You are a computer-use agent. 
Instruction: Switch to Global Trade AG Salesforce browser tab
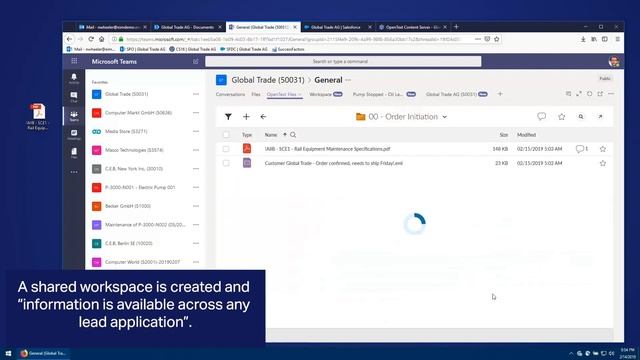coord(336,27)
